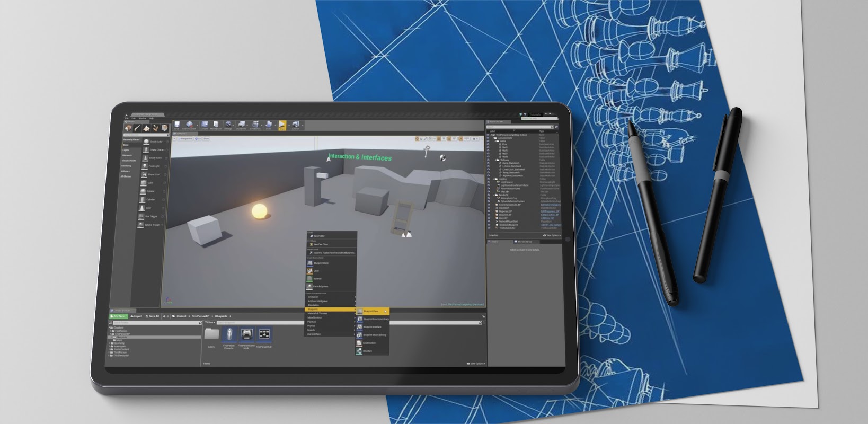Screen dimensions: 868x424
Task: Pick the Empty Actor placement item
Action: (155, 142)
